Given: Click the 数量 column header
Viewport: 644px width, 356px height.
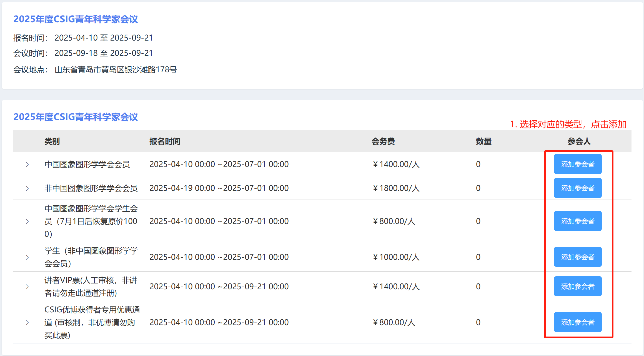Looking at the screenshot, I should coord(483,141).
